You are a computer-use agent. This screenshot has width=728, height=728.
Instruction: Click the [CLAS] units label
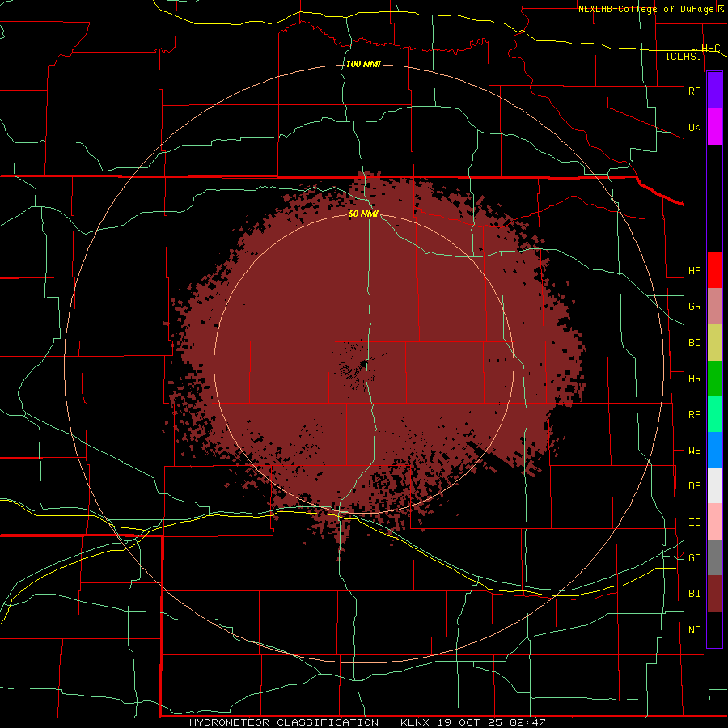click(684, 57)
